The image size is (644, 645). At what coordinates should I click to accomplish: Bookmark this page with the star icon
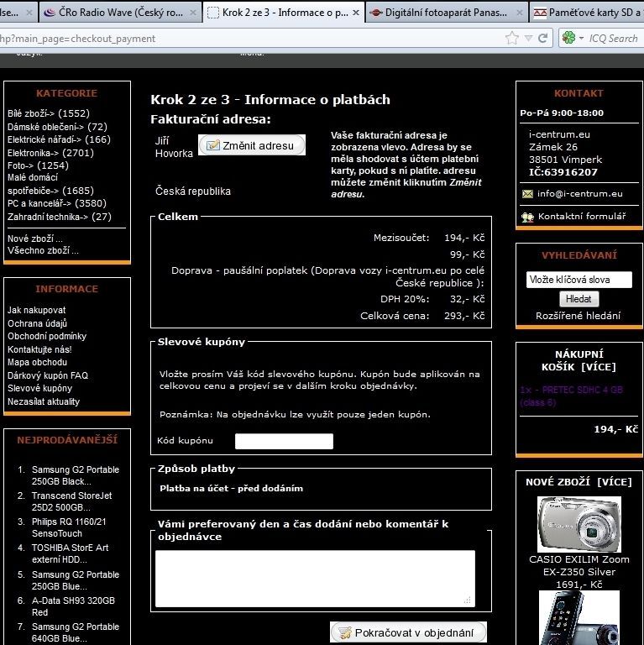pos(512,38)
